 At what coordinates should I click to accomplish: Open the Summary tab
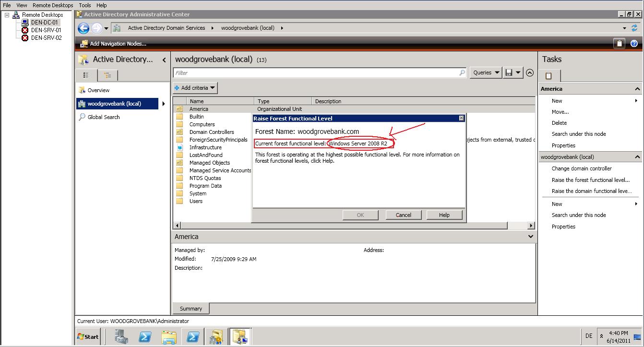[191, 309]
